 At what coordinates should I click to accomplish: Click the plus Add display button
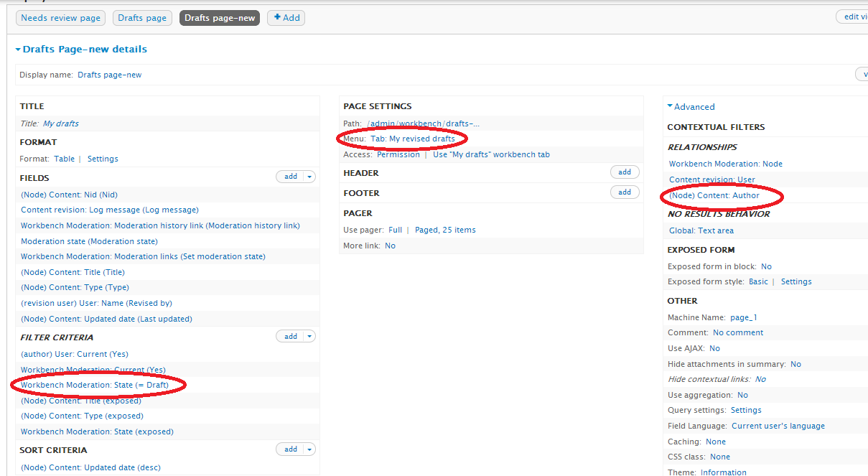(286, 18)
